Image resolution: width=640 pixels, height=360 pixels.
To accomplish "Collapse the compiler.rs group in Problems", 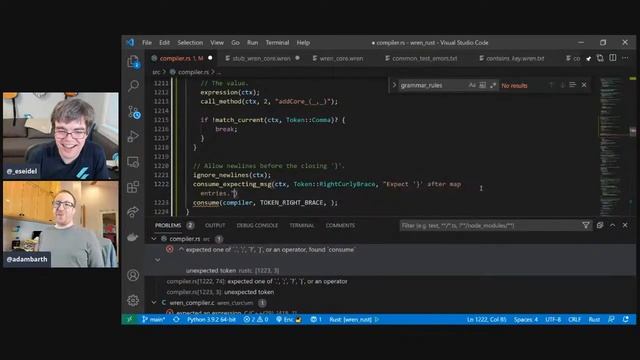I will pyautogui.click(x=154, y=239).
